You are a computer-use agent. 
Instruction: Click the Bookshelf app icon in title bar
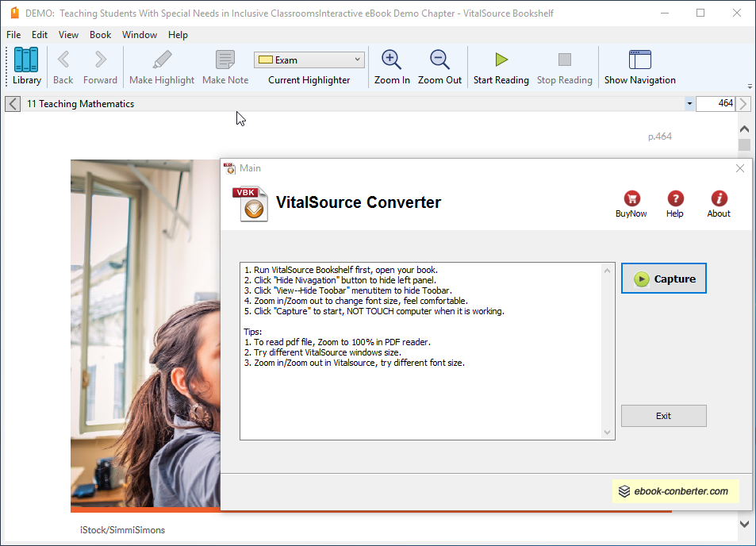click(15, 13)
